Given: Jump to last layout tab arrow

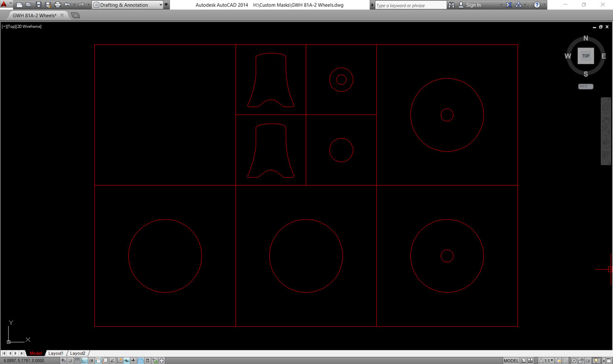Looking at the screenshot, I should (22, 353).
